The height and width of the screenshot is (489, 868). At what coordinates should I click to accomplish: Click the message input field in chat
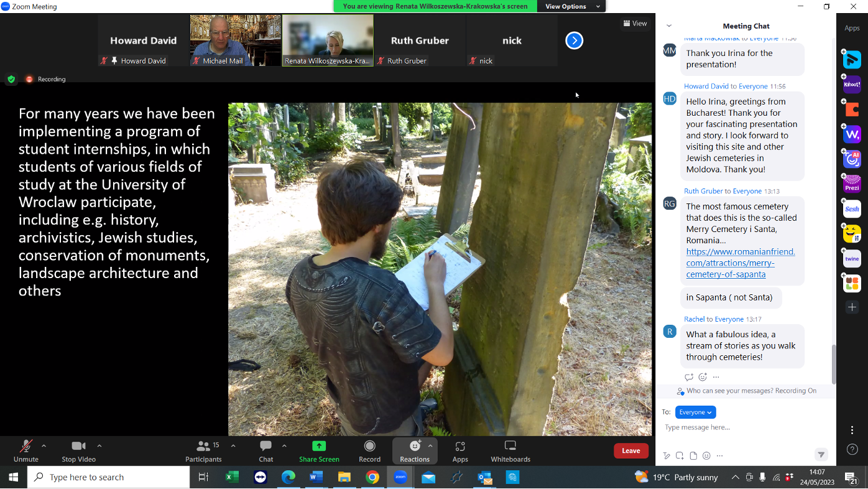tap(734, 427)
